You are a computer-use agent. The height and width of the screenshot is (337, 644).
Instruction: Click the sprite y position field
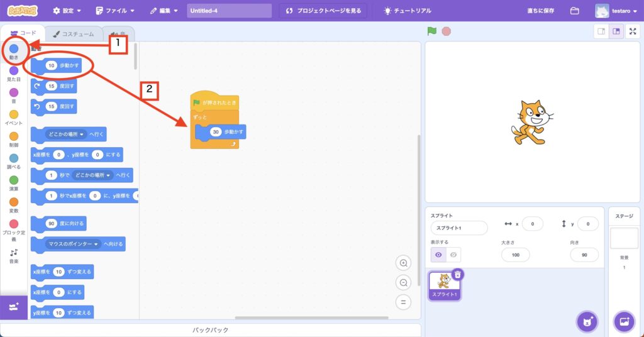(x=588, y=224)
